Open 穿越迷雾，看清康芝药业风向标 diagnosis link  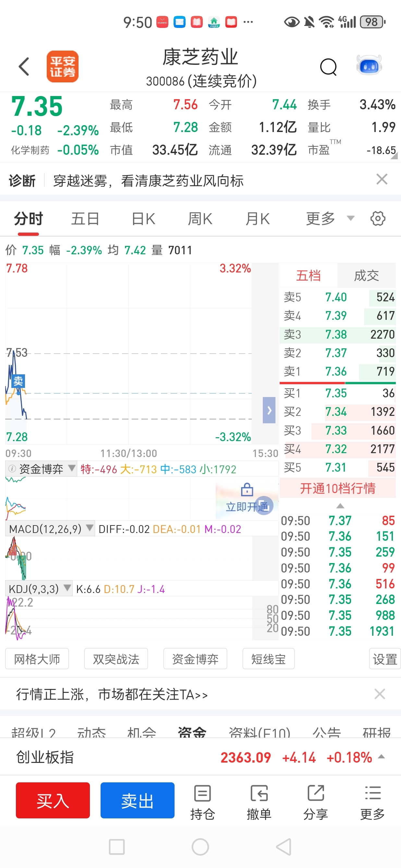[148, 181]
